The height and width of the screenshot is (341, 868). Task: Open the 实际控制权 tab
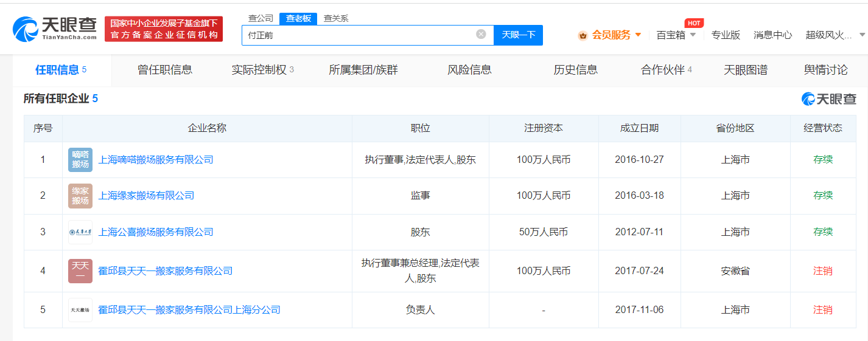263,70
